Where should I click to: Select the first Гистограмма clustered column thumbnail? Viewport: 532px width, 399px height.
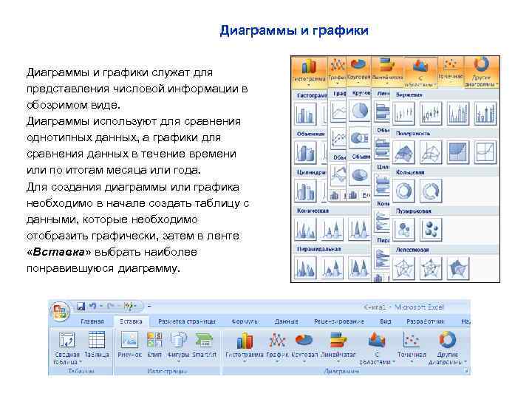[x=305, y=114]
